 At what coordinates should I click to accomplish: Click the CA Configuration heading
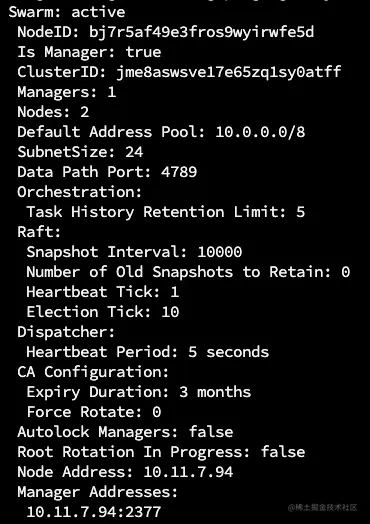[93, 372]
